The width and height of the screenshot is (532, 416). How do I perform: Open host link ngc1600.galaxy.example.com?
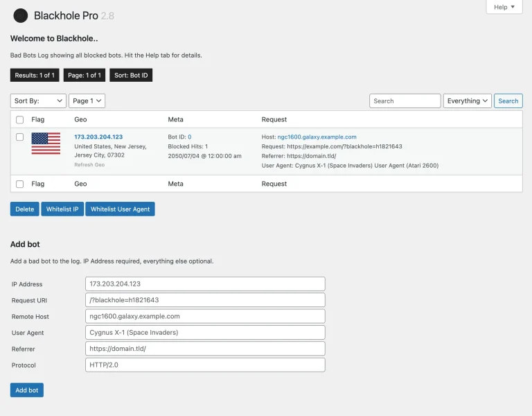pyautogui.click(x=317, y=137)
